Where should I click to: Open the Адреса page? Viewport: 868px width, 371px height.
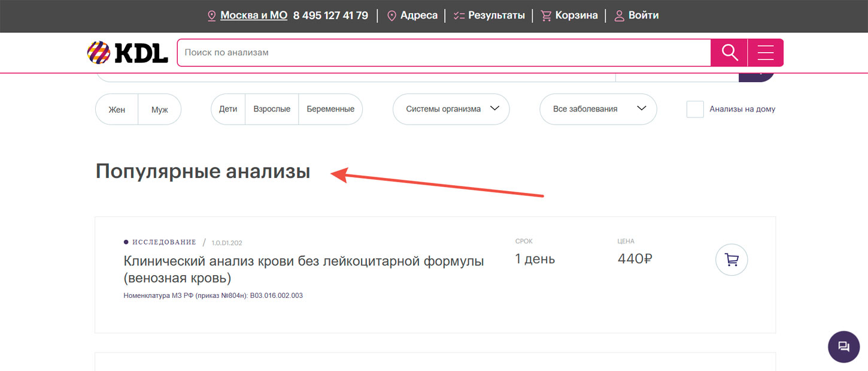[x=419, y=16]
